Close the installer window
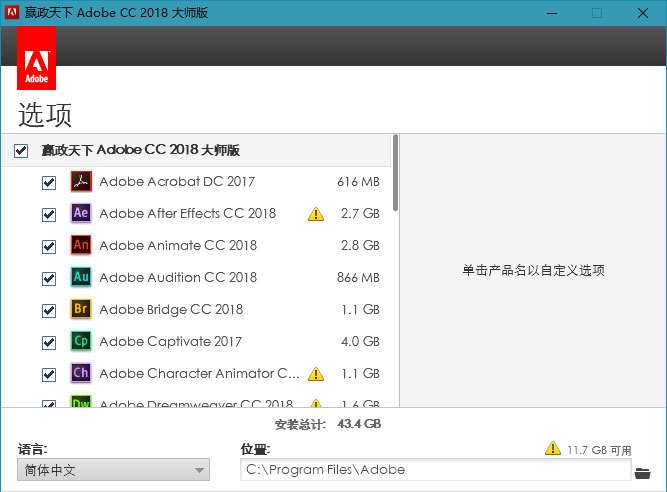This screenshot has height=492, width=667. point(643,13)
